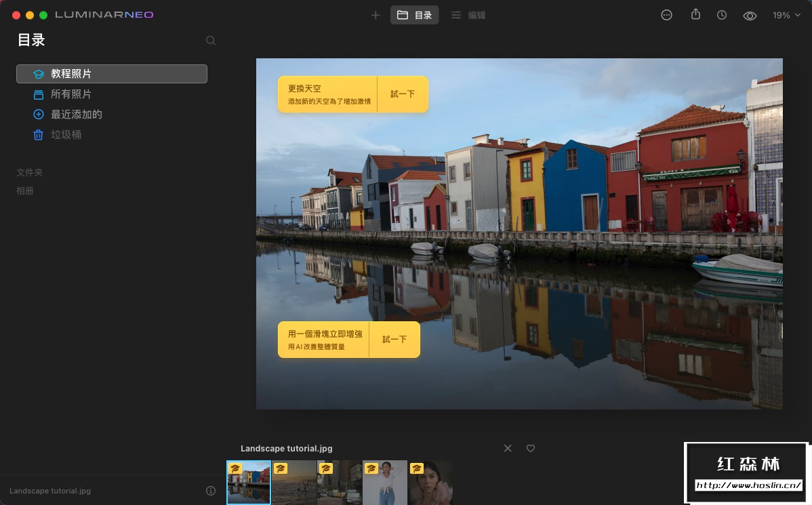The height and width of the screenshot is (505, 812).
Task: Toggle before/after preview with the eye icon
Action: coord(750,14)
